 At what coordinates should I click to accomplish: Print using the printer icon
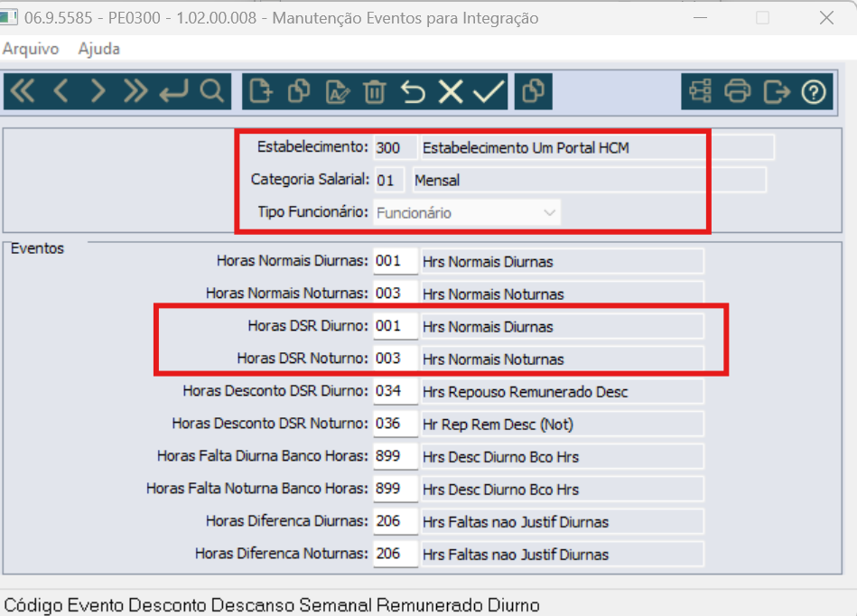point(738,91)
